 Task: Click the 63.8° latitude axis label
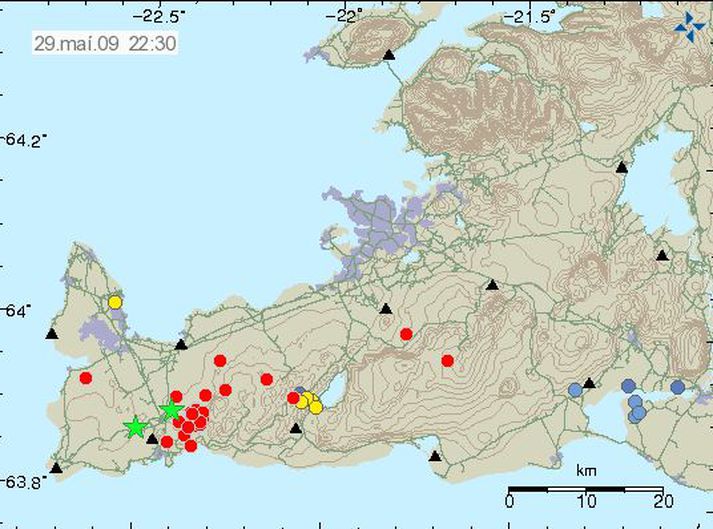25,481
